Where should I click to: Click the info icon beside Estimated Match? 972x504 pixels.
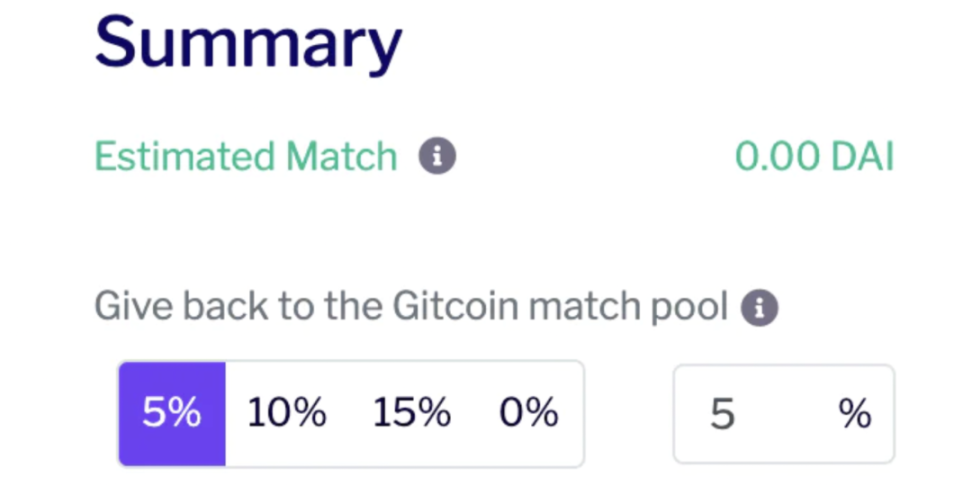click(437, 156)
